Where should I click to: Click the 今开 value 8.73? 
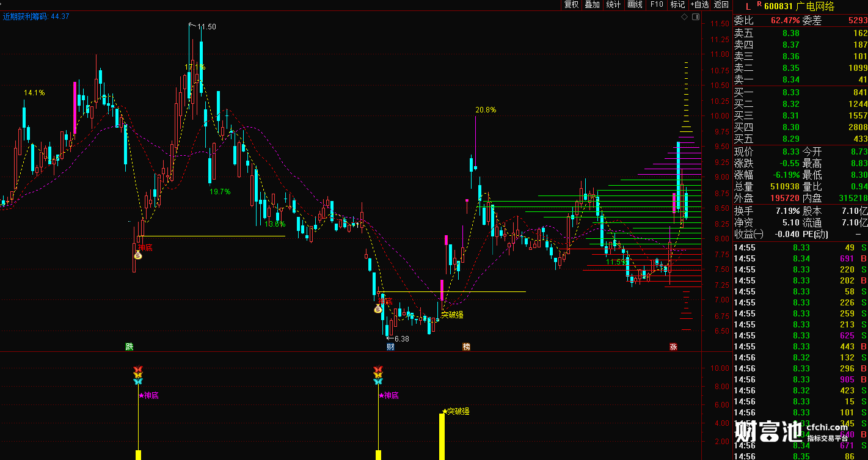click(x=859, y=152)
